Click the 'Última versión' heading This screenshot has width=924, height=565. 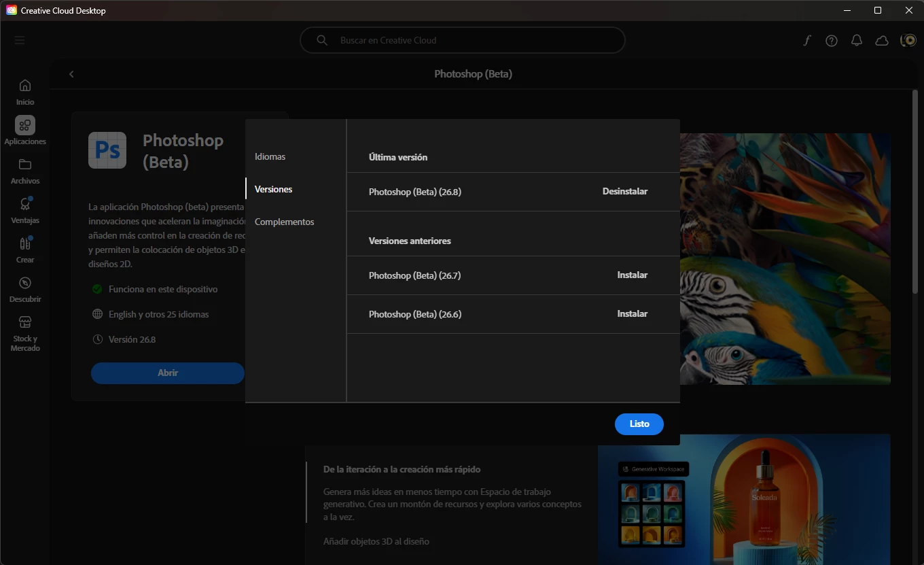coord(398,157)
